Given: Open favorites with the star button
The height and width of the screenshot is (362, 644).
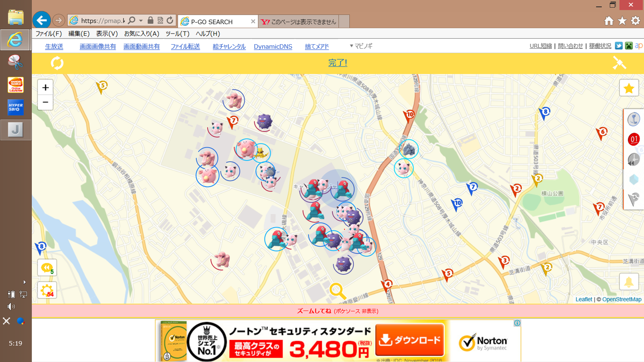Looking at the screenshot, I should click(x=628, y=88).
